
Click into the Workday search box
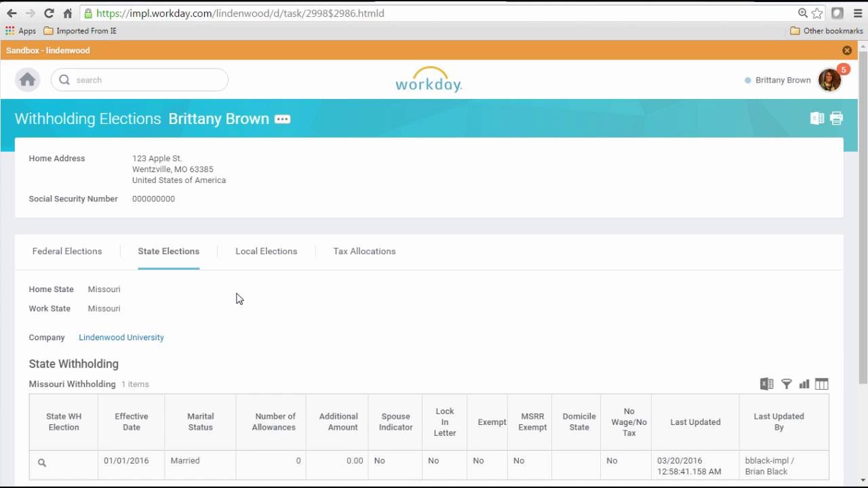[140, 80]
